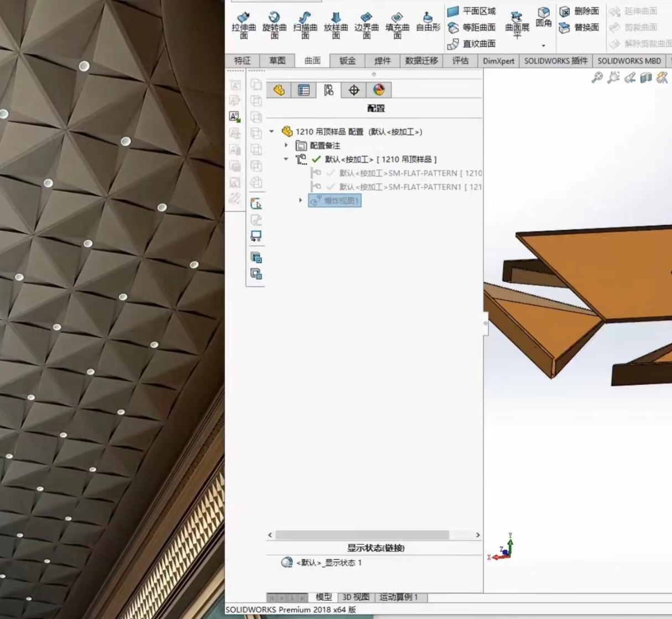The height and width of the screenshot is (619, 672).
Task: Click the Previous View icon
Action: 629,78
